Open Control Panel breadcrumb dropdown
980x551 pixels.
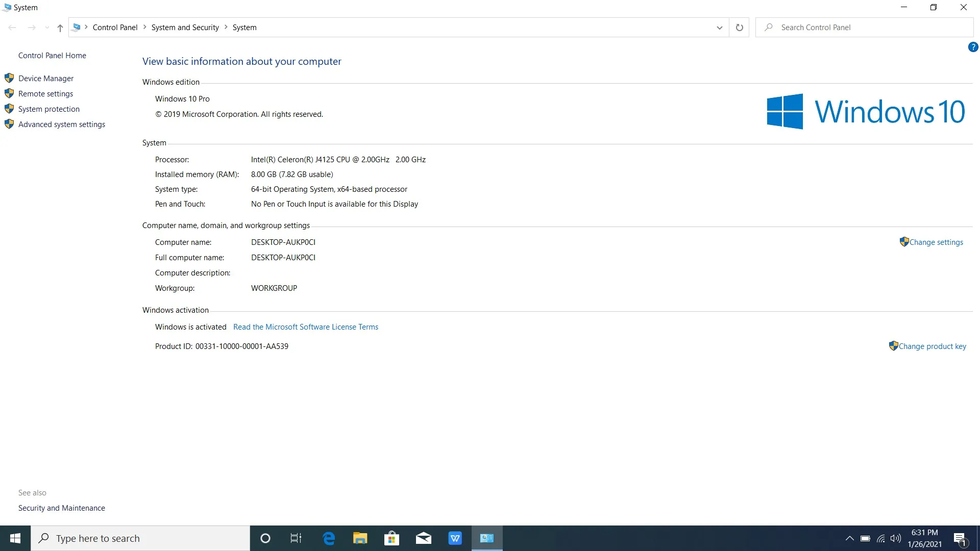coord(143,27)
